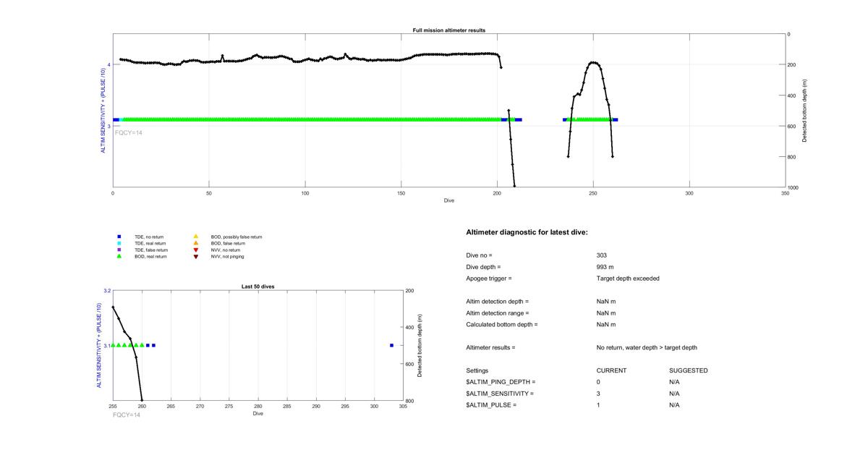This screenshot has width=868, height=450.
Task: Click the x-axis tick '280' on the Last 50 dives plot
Action: click(x=258, y=406)
